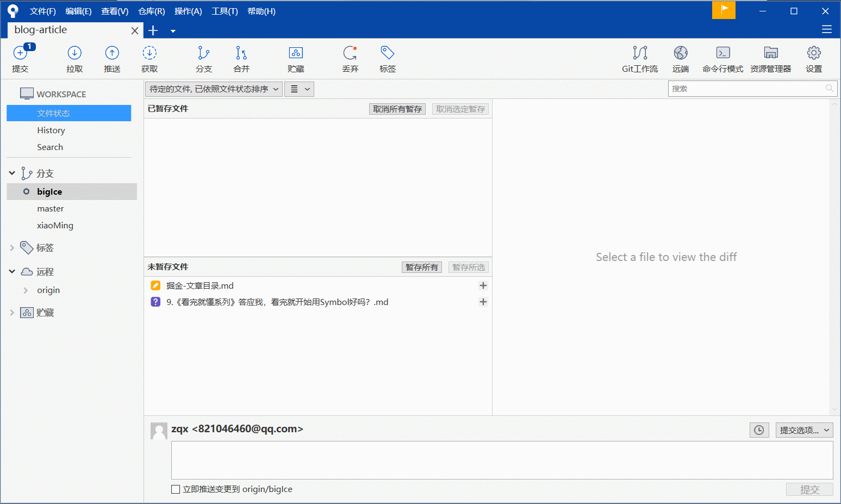The image size is (841, 504).
Task: Click 暂存所选 button
Action: coord(469,267)
